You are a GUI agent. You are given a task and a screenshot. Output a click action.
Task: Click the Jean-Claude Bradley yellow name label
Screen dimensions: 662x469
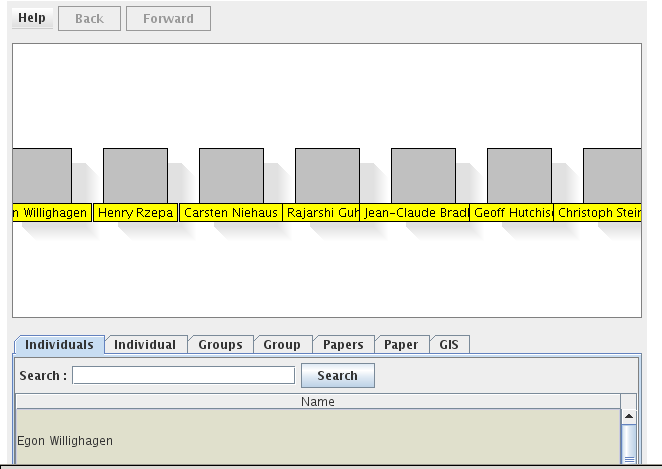(x=415, y=213)
